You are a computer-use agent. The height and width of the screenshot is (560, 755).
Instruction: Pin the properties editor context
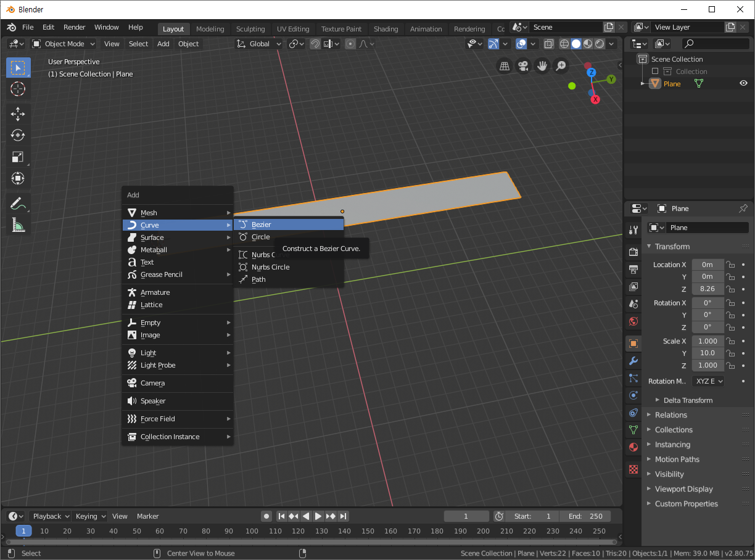(x=743, y=208)
